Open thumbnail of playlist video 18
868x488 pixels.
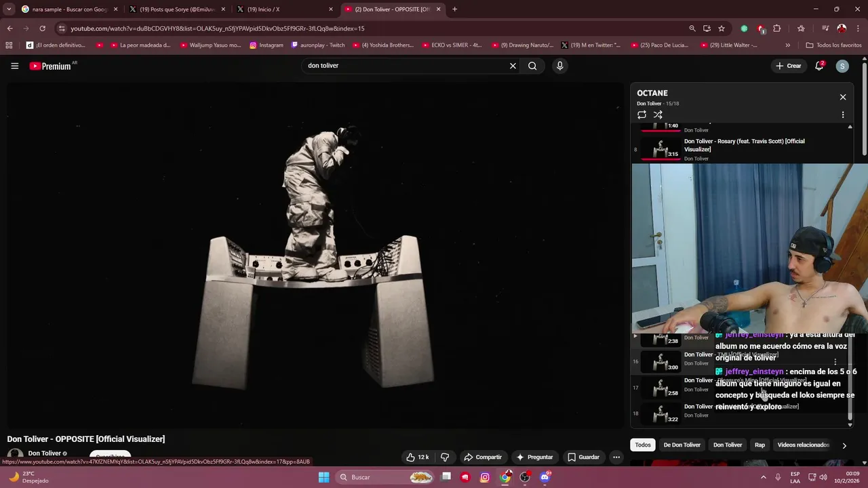660,413
